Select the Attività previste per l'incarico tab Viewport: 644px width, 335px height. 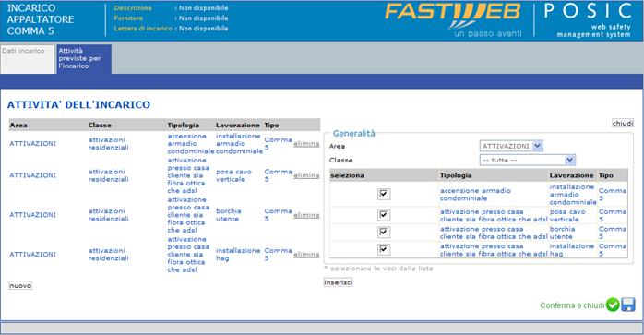(84, 59)
